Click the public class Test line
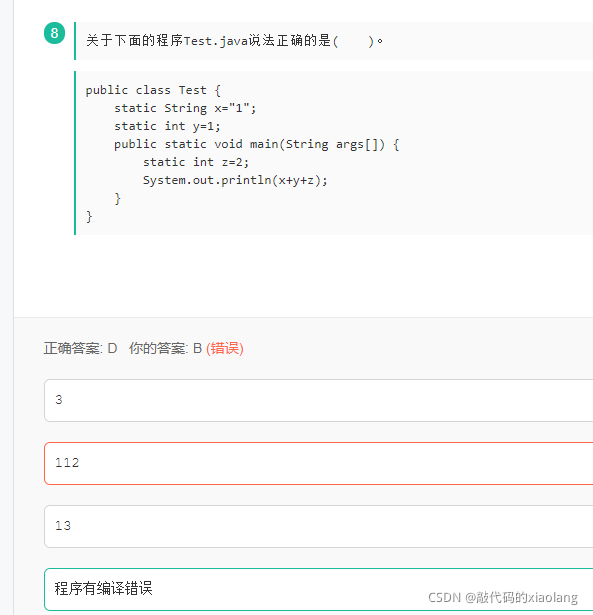 tap(153, 91)
